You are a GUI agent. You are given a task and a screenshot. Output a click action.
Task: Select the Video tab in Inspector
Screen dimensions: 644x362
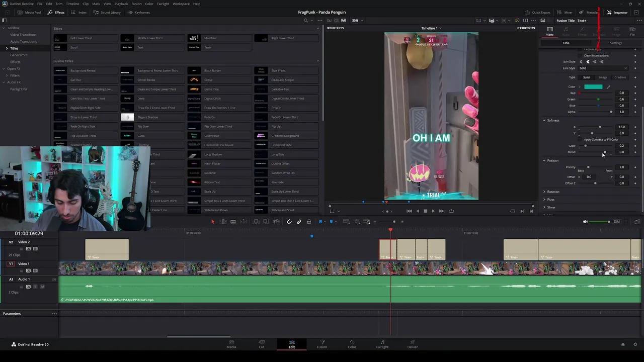(550, 32)
